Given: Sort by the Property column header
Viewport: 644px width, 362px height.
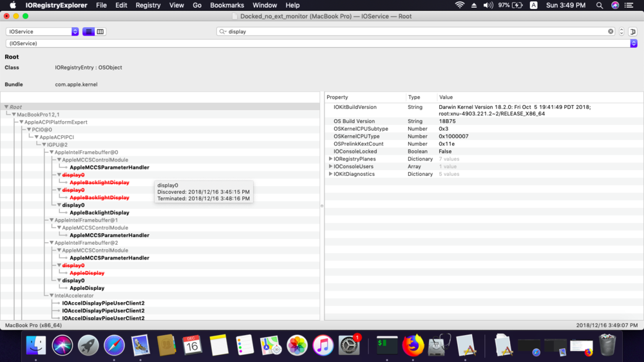Looking at the screenshot, I should (x=365, y=97).
